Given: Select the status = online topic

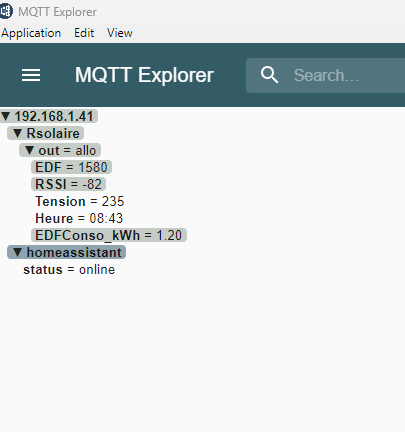Looking at the screenshot, I should pyautogui.click(x=69, y=270).
